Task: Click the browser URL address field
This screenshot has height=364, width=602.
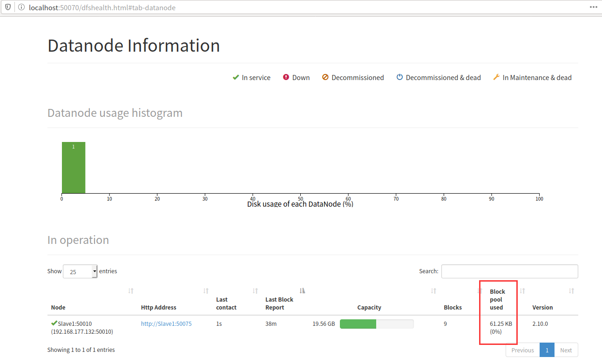Action: click(298, 7)
